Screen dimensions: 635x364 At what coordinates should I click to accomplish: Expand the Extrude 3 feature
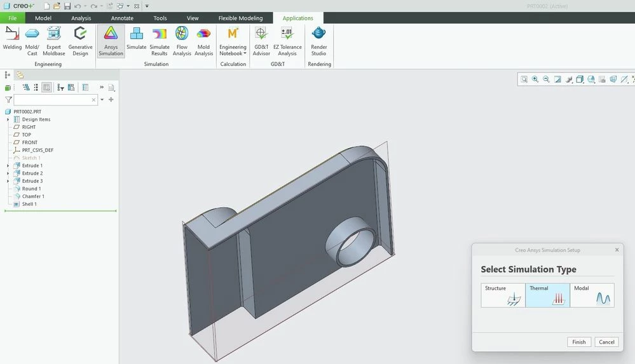tap(8, 181)
